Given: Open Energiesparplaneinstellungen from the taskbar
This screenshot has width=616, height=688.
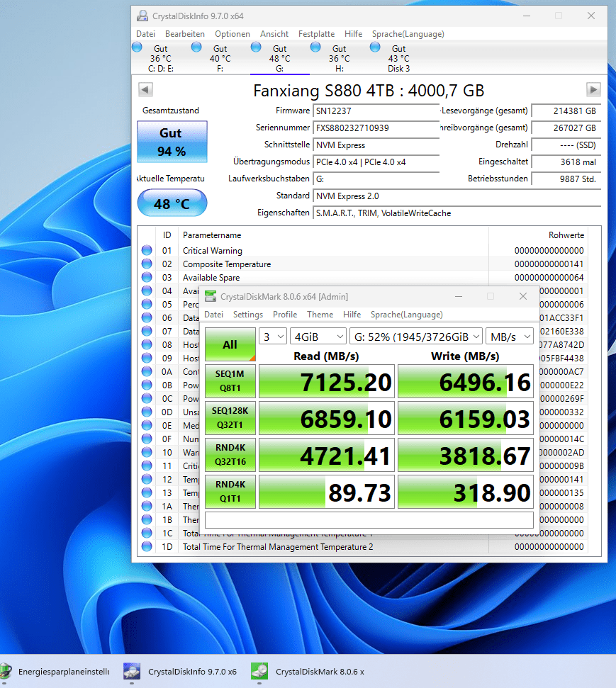Looking at the screenshot, I should tap(55, 671).
